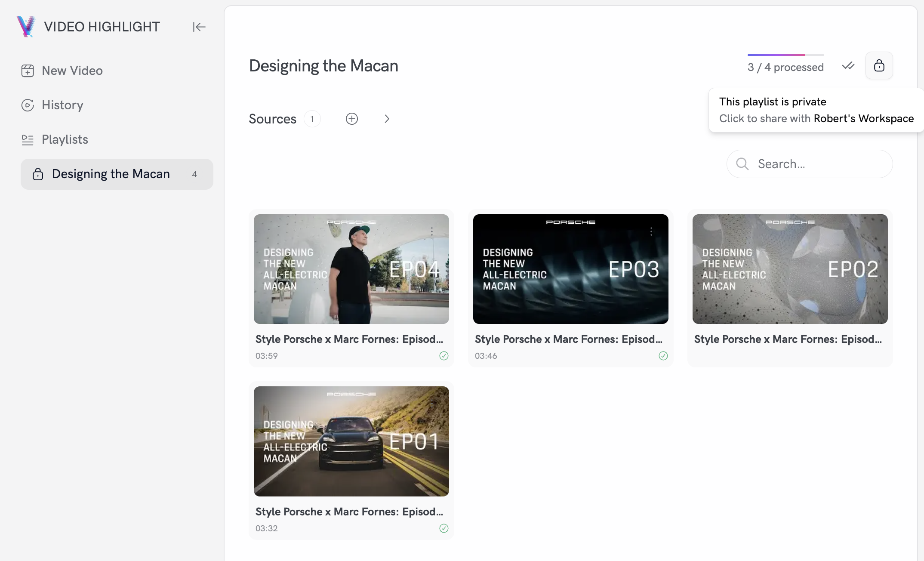
Task: Click the double checkmark icon
Action: [x=848, y=66]
